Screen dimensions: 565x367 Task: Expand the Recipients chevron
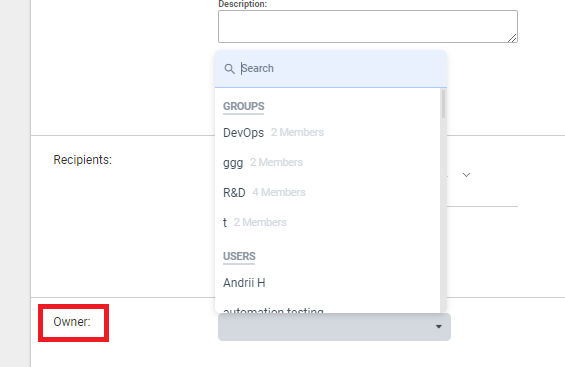[x=466, y=175]
